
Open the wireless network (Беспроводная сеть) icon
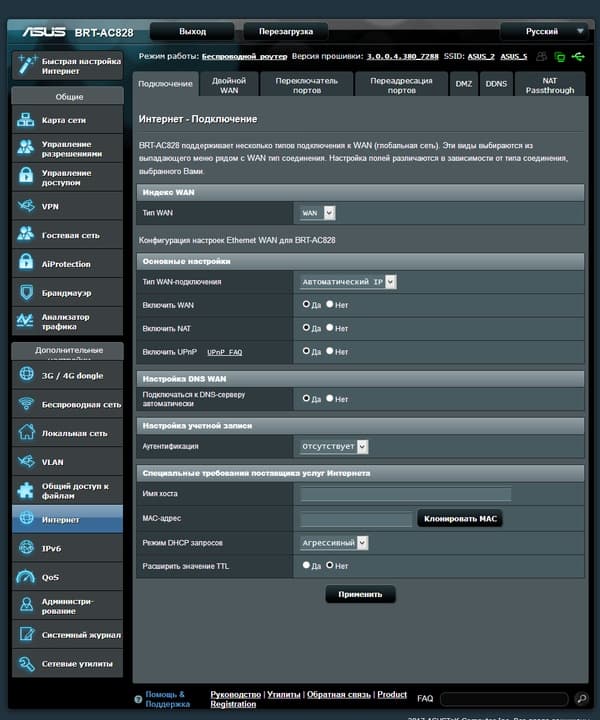pyautogui.click(x=26, y=404)
